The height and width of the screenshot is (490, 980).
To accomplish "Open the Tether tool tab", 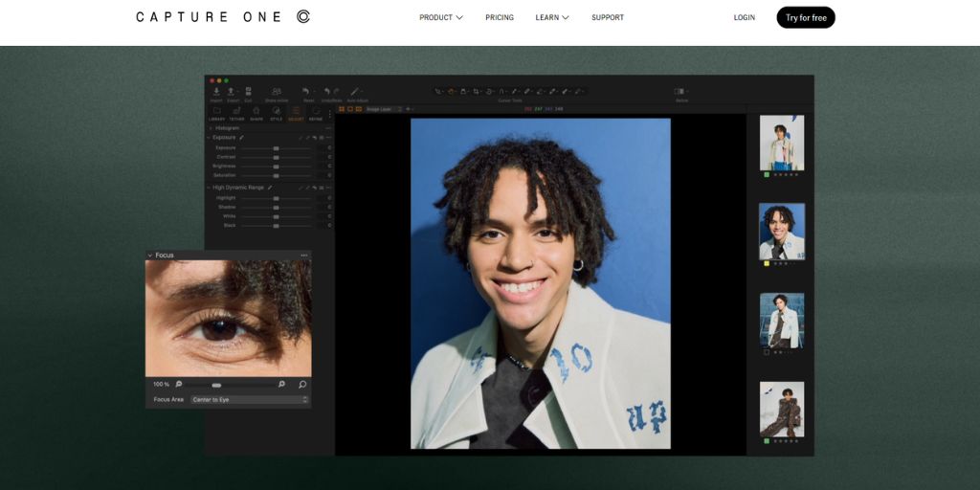I will [237, 113].
